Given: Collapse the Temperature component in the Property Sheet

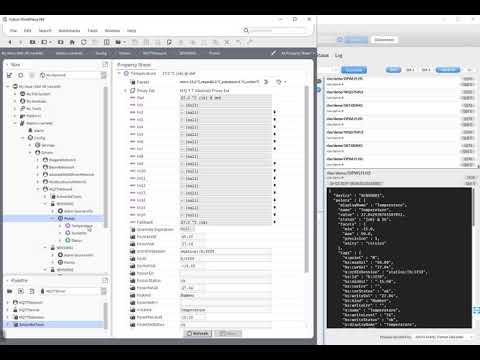Looking at the screenshot, I should tap(119, 73).
